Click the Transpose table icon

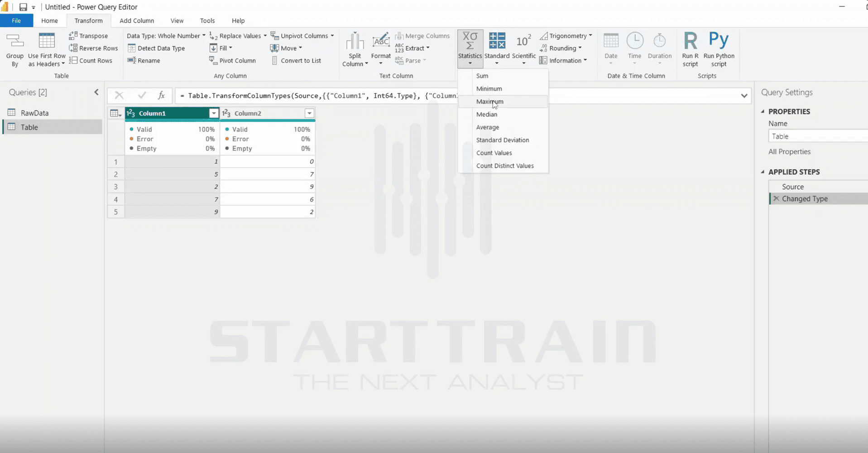pyautogui.click(x=73, y=35)
